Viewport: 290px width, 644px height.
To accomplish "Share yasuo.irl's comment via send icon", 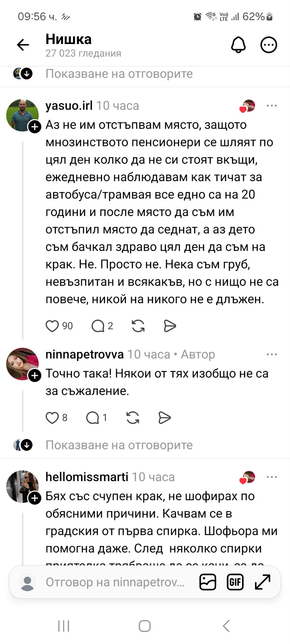I will [x=170, y=326].
